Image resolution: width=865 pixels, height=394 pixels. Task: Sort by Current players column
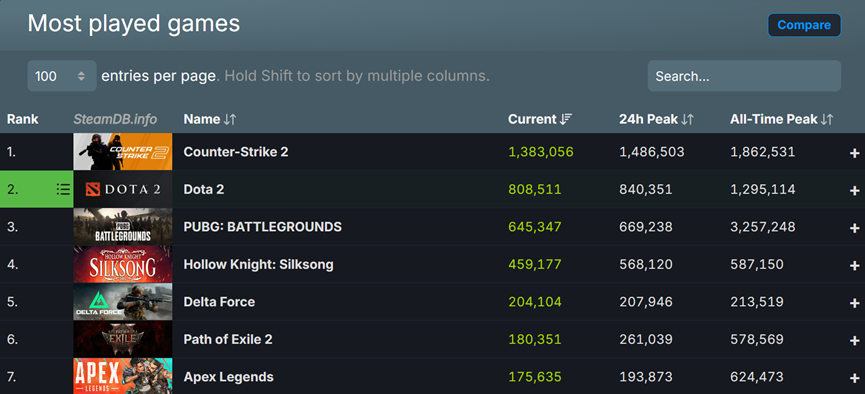click(540, 119)
